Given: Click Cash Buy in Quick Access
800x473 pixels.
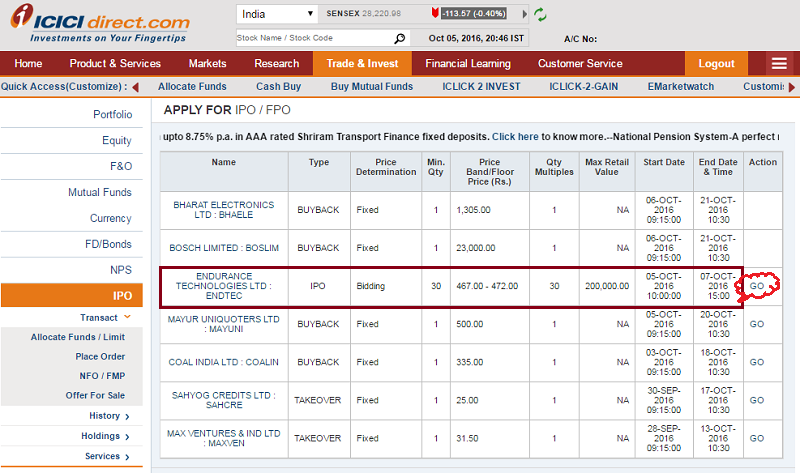Looking at the screenshot, I should (x=279, y=86).
